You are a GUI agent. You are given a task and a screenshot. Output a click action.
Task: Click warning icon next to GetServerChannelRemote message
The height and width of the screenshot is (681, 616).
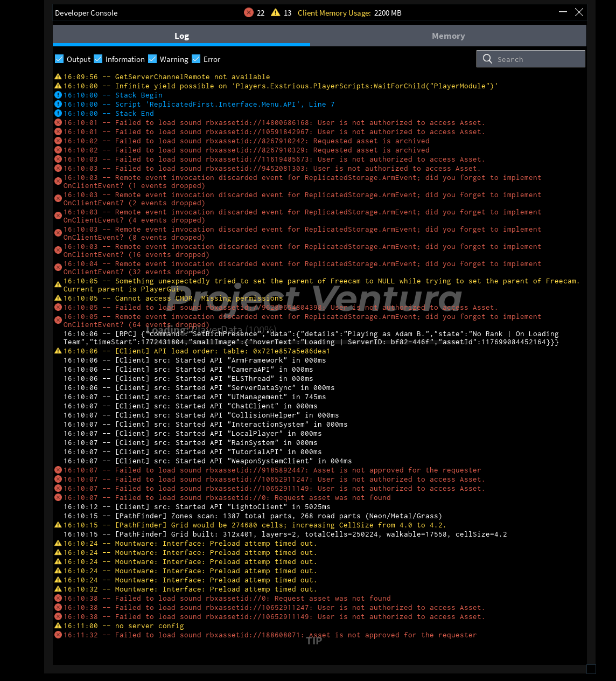pyautogui.click(x=58, y=77)
